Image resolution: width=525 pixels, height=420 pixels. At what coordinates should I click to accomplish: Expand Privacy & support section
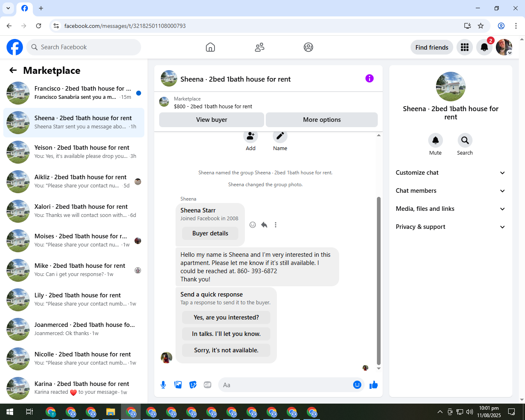[450, 227]
